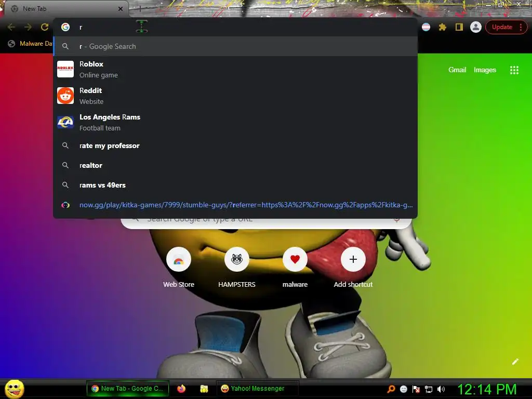
Task: Click the LA Rams logo icon
Action: tap(65, 122)
